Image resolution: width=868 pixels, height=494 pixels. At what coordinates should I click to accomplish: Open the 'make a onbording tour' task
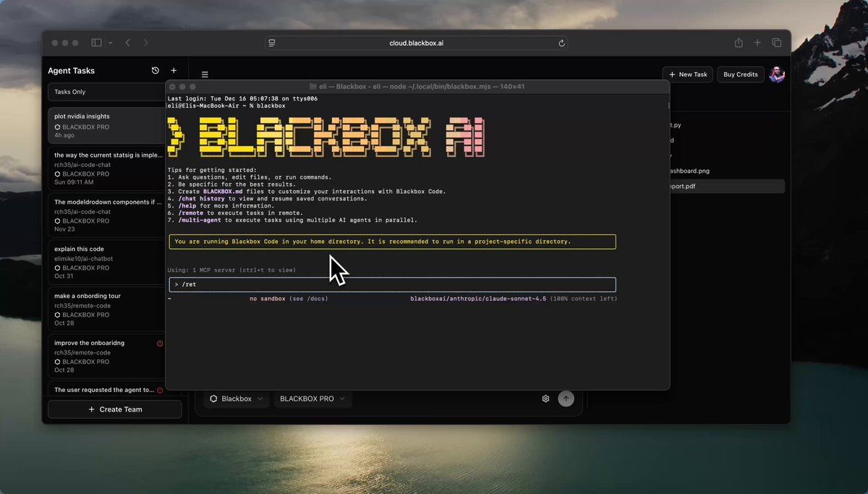107,310
